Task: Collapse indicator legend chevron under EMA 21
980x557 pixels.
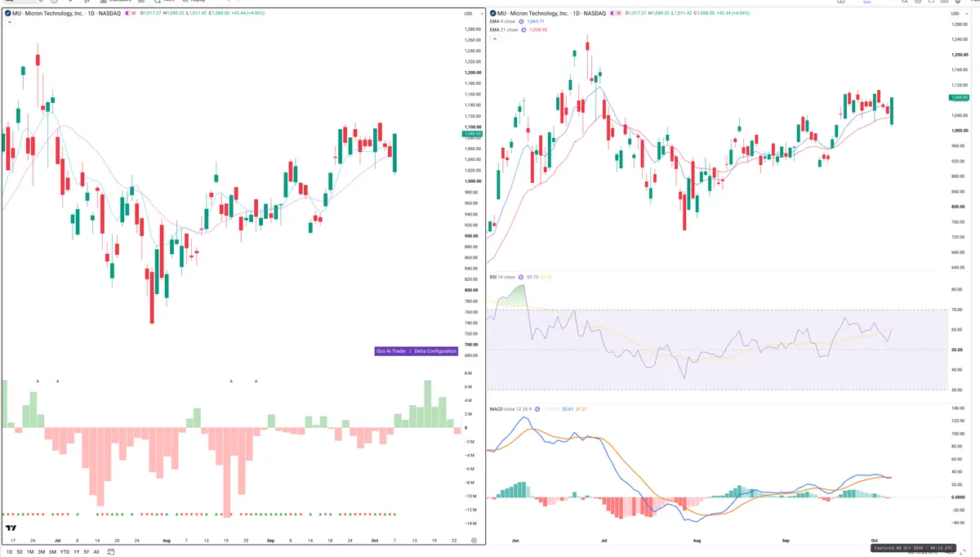Action: (493, 38)
